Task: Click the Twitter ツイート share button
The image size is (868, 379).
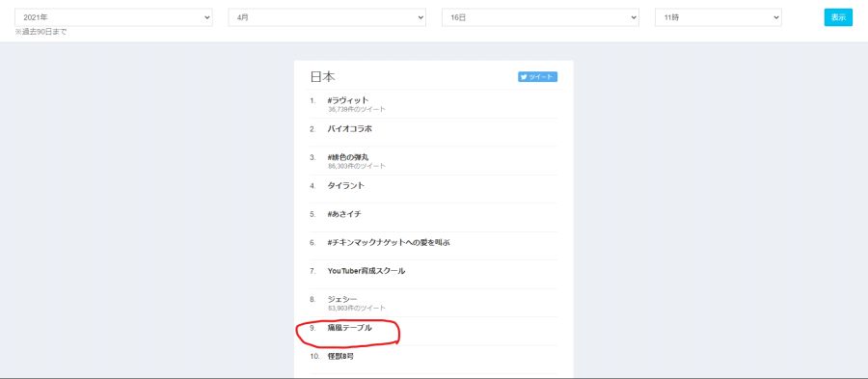Action: 537,77
